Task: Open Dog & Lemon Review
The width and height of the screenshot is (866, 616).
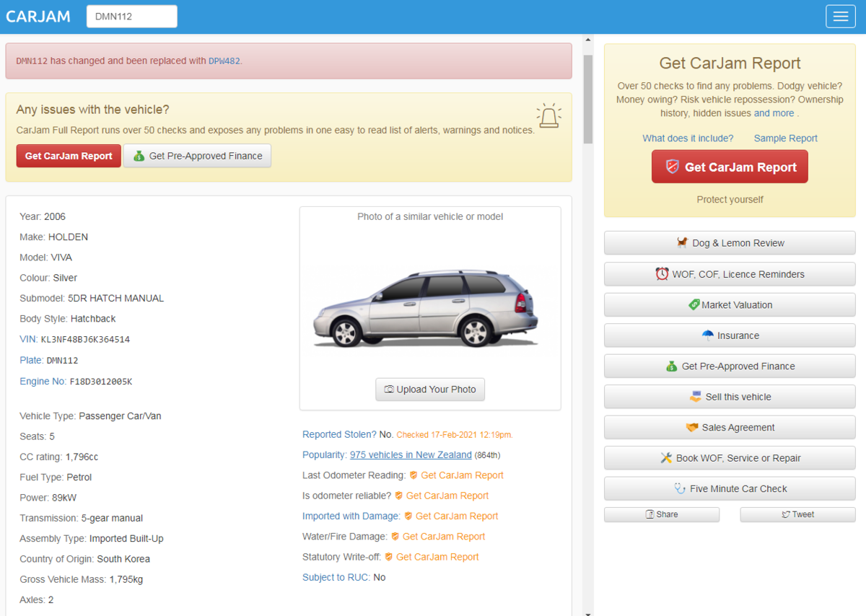Action: (x=730, y=243)
